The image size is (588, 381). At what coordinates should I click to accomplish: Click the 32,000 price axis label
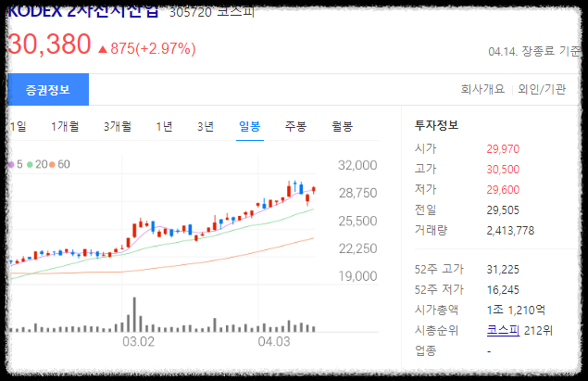tap(357, 165)
